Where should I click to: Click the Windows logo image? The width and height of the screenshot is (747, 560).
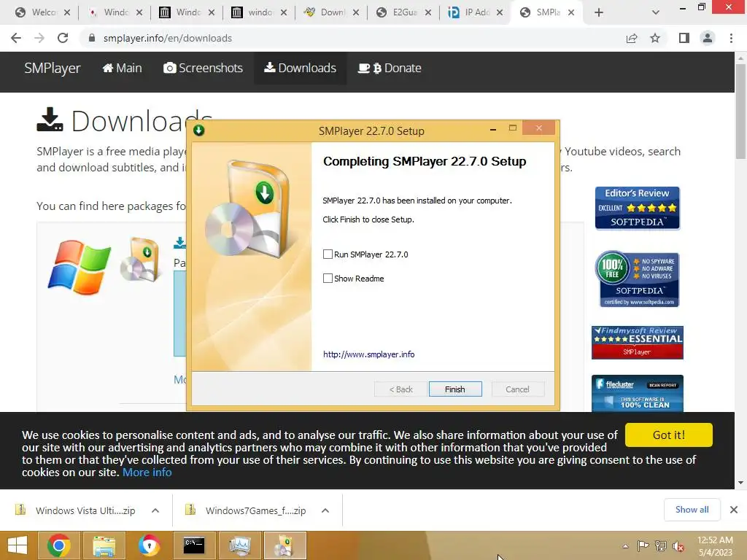pos(79,267)
